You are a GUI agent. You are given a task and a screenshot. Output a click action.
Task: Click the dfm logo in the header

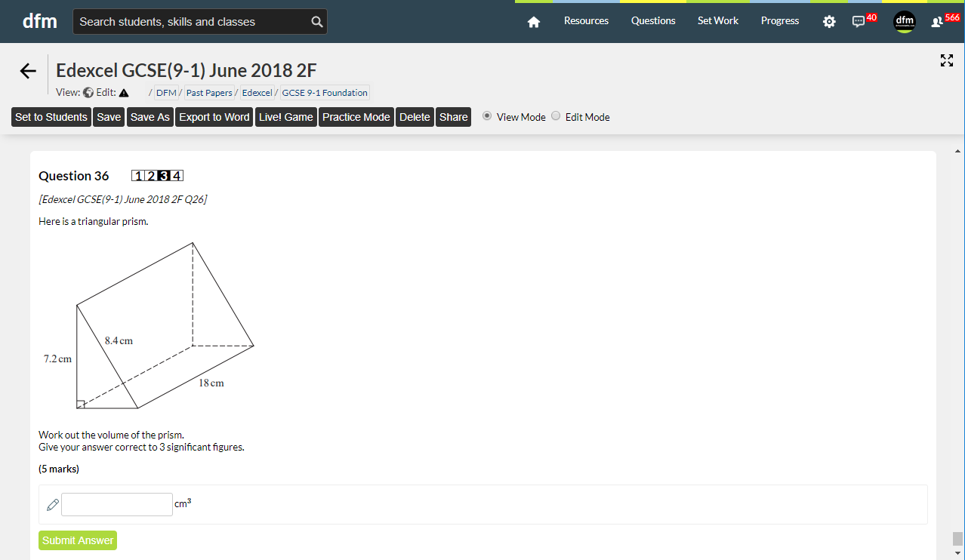coord(40,21)
